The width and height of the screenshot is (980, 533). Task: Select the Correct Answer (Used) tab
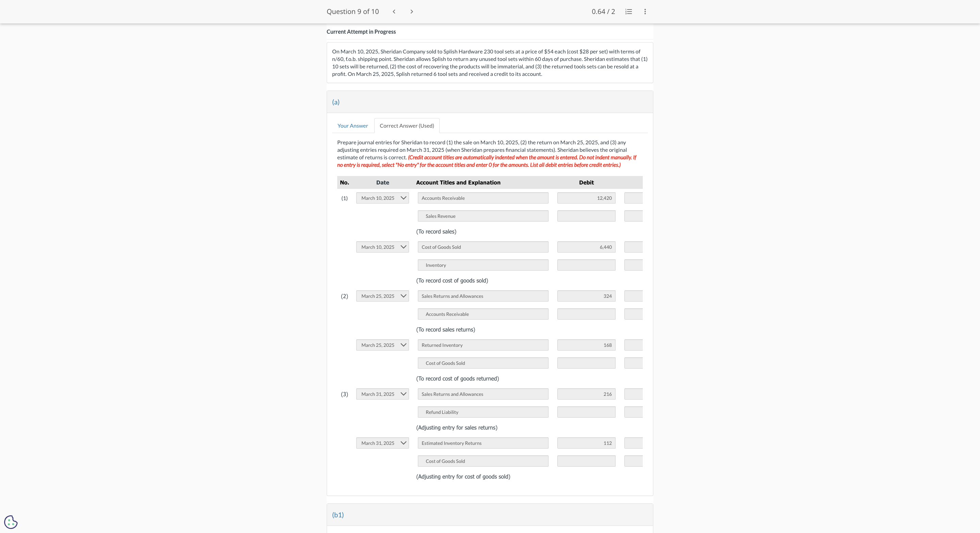point(406,126)
